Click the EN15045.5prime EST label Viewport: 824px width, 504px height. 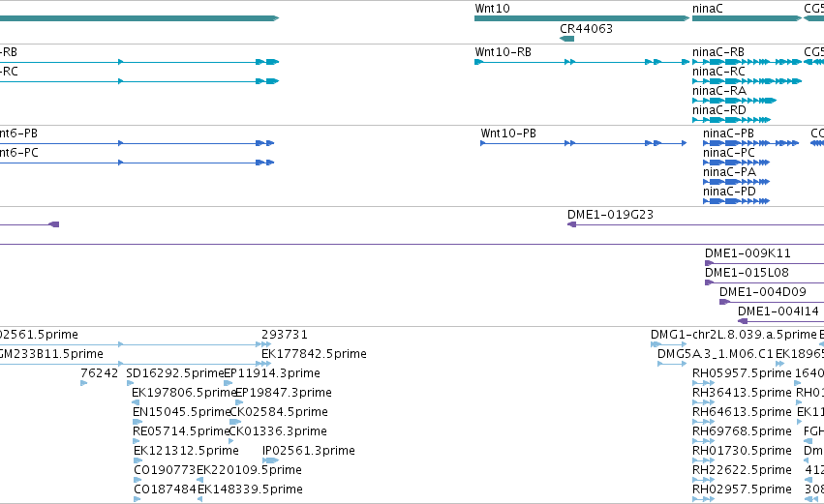click(x=182, y=413)
